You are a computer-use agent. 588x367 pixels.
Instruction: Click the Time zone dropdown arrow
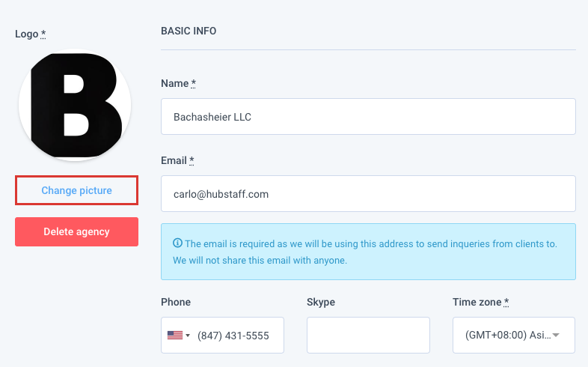coord(556,335)
